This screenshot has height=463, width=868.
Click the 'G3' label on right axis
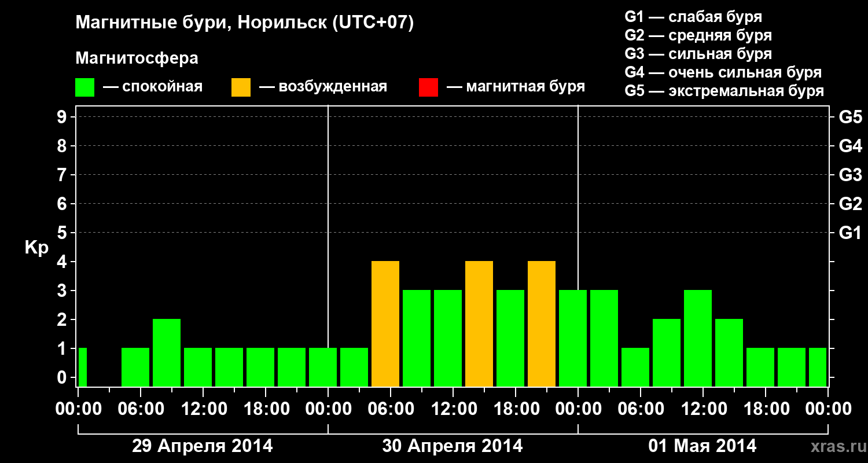coord(850,175)
